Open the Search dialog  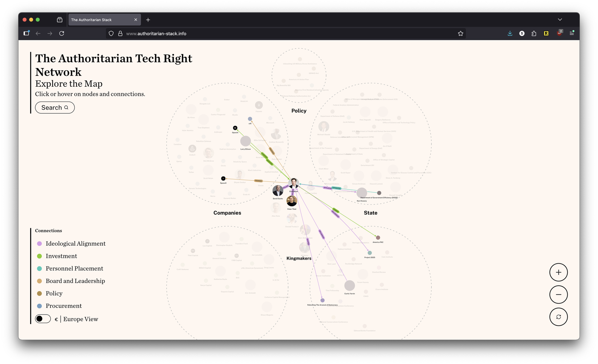point(55,107)
